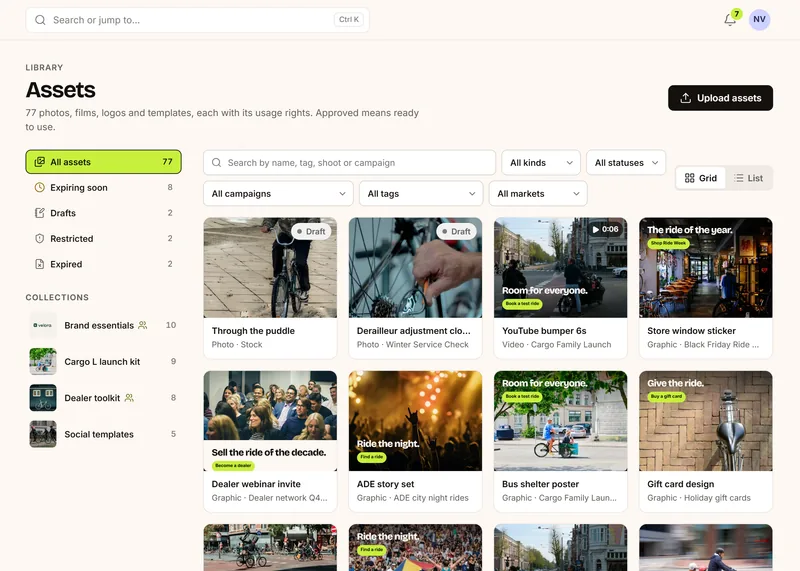Click the shared people icon beside Dealer toolkit
The width and height of the screenshot is (800, 571).
(x=129, y=398)
